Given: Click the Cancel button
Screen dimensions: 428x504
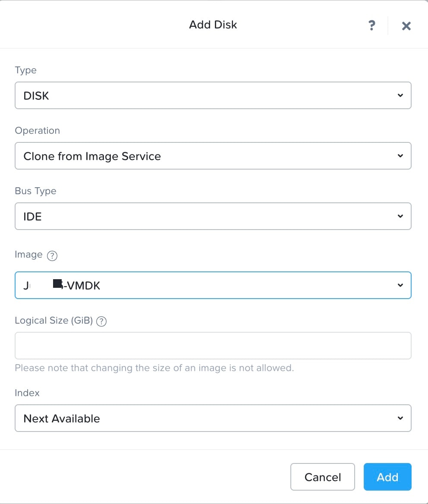Looking at the screenshot, I should (322, 477).
